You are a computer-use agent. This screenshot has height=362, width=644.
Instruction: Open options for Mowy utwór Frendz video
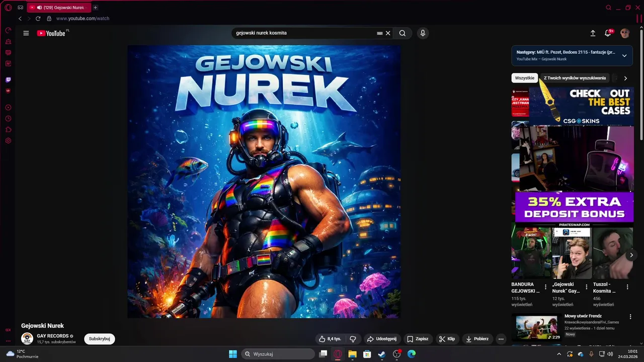(630, 317)
